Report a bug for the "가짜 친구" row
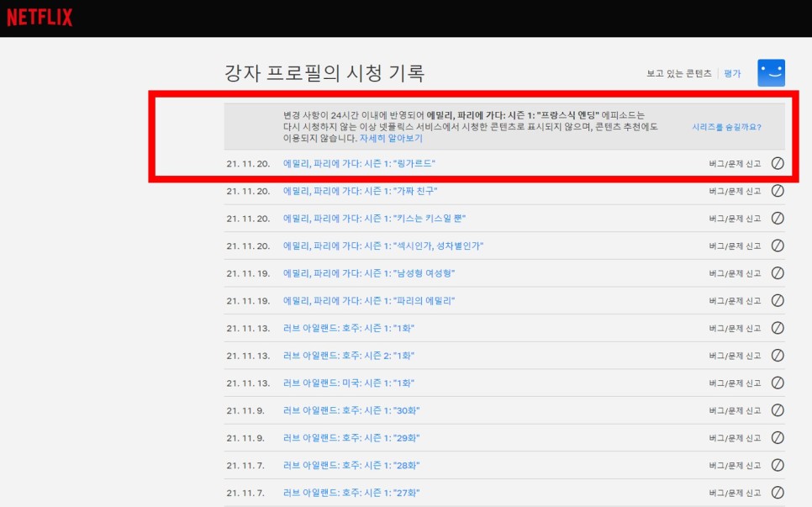The height and width of the screenshot is (507, 812). 735,191
